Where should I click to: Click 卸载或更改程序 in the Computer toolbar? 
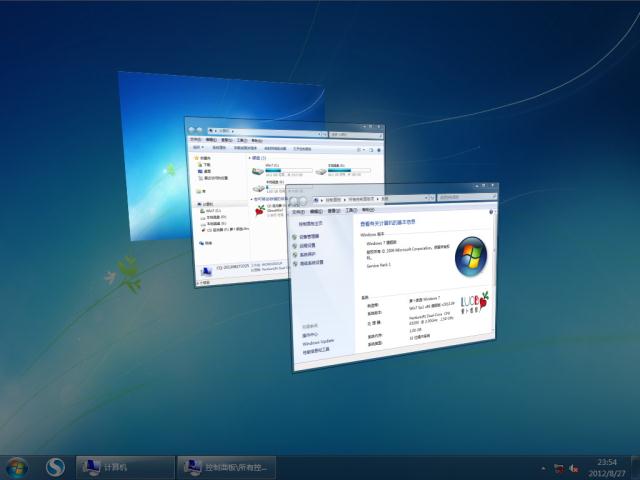(x=245, y=148)
